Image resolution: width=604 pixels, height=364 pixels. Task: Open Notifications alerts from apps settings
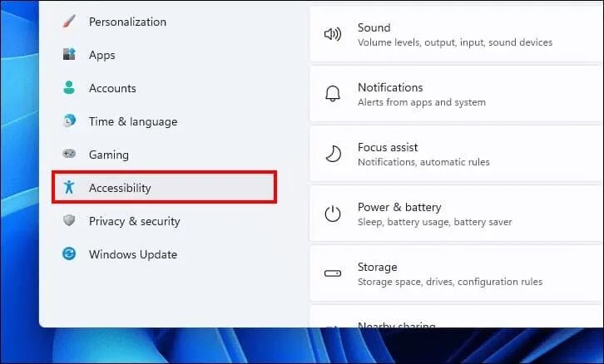coord(457,94)
